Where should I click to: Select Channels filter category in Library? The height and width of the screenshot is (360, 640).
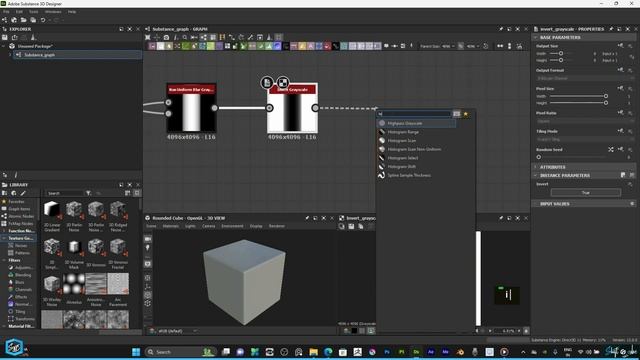pyautogui.click(x=23, y=289)
